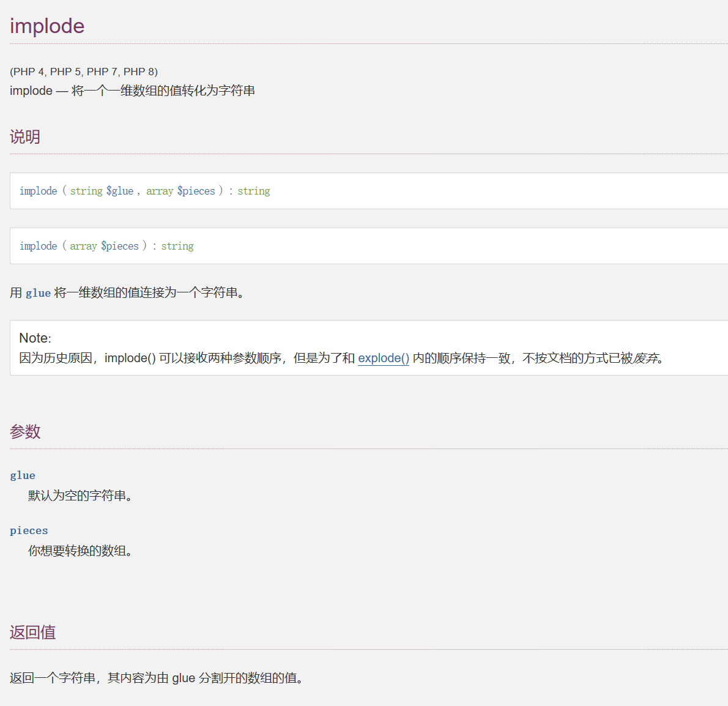Click the array type before $pieces in first signature

click(160, 191)
